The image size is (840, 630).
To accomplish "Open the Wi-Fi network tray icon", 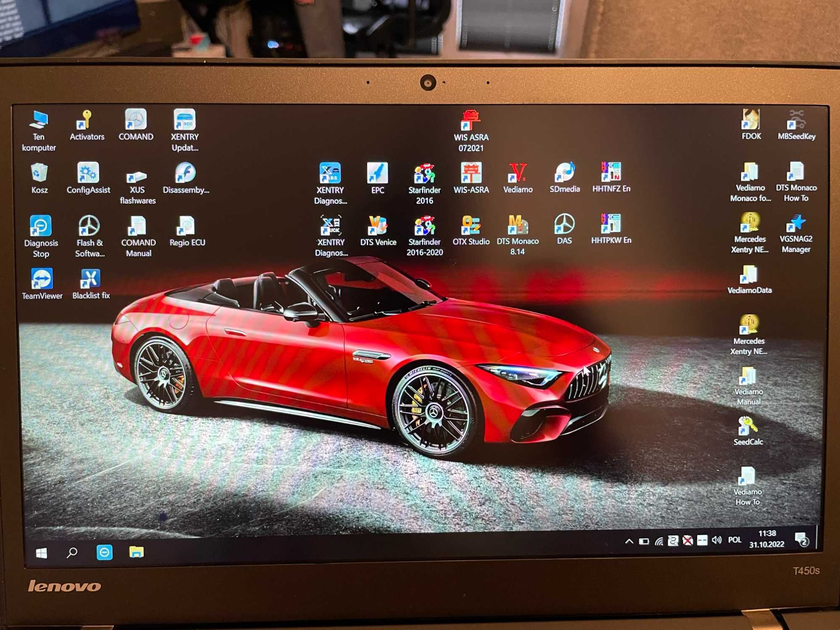I will coord(659,541).
